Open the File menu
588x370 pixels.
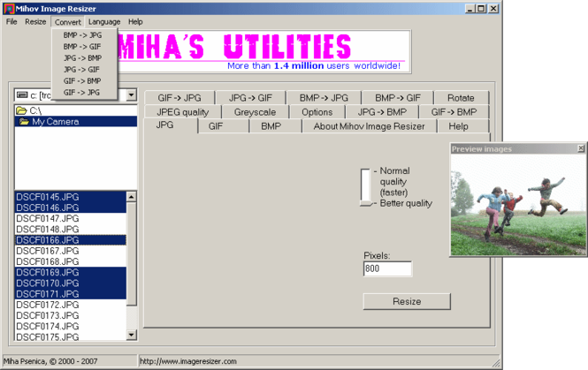(11, 22)
